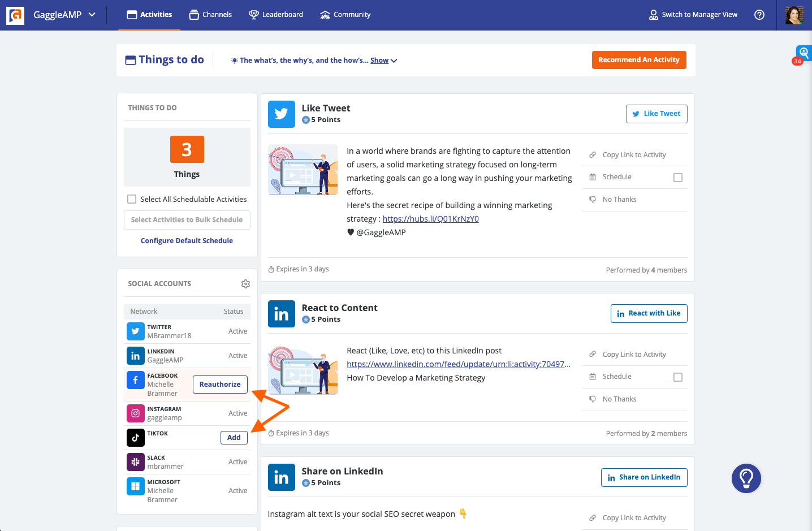Expand the Show what's, why's, how's link
This screenshot has width=812, height=531.
tap(383, 61)
